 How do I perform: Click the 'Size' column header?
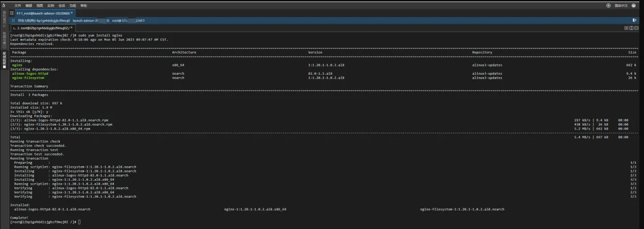pyautogui.click(x=632, y=52)
